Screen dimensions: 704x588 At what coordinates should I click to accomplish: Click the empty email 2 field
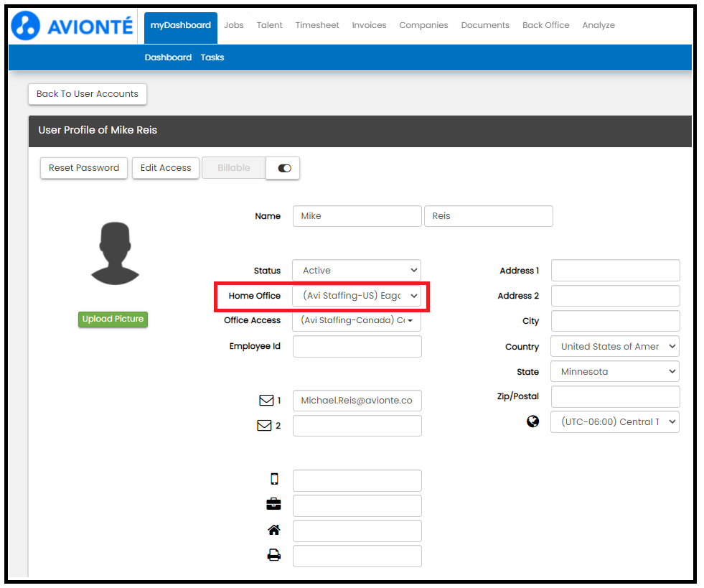pos(357,426)
